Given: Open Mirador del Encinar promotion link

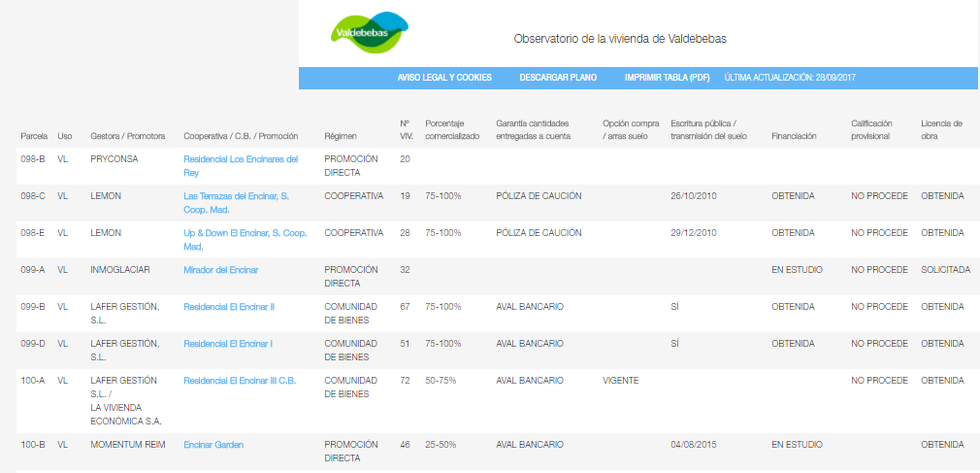Looking at the screenshot, I should click(220, 270).
